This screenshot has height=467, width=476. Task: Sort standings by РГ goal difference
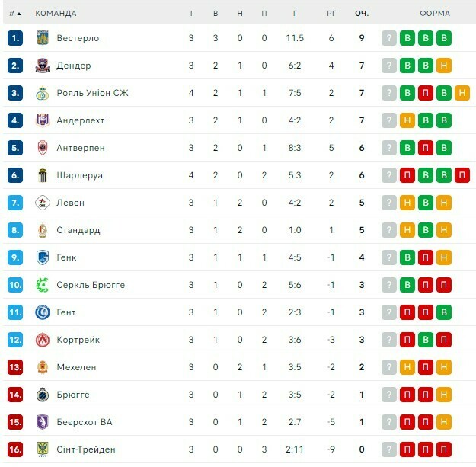coord(331,14)
